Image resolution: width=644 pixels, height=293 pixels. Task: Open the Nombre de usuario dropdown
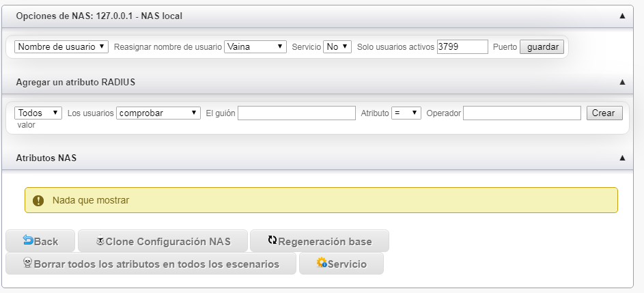coord(61,47)
